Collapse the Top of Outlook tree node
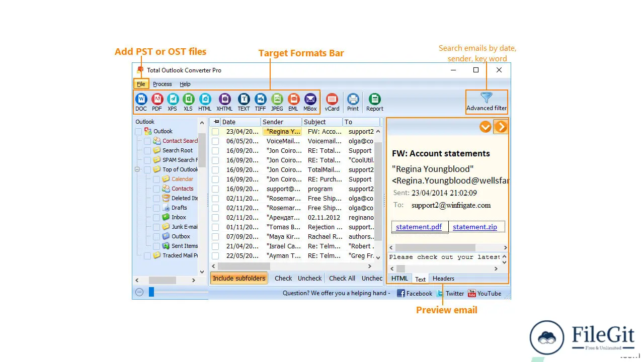The width and height of the screenshot is (644, 362). click(137, 170)
